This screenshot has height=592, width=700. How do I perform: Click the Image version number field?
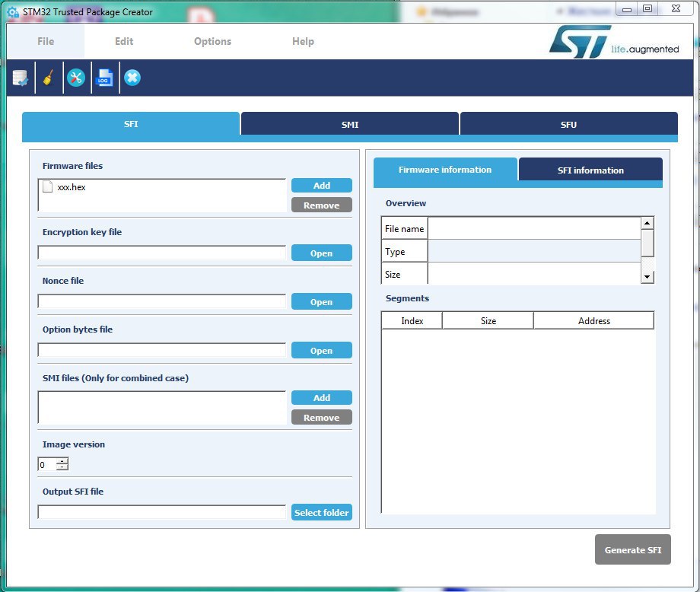pyautogui.click(x=47, y=464)
